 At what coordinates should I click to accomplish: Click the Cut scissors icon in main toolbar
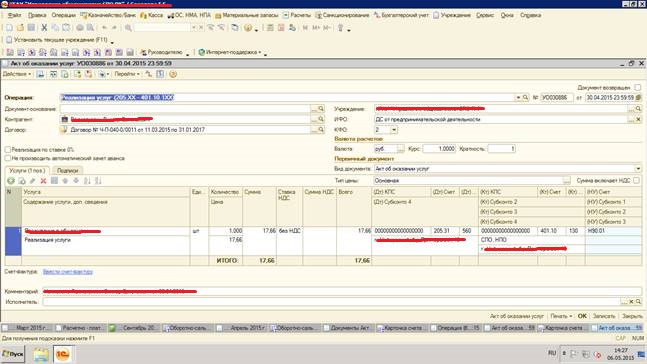point(44,28)
